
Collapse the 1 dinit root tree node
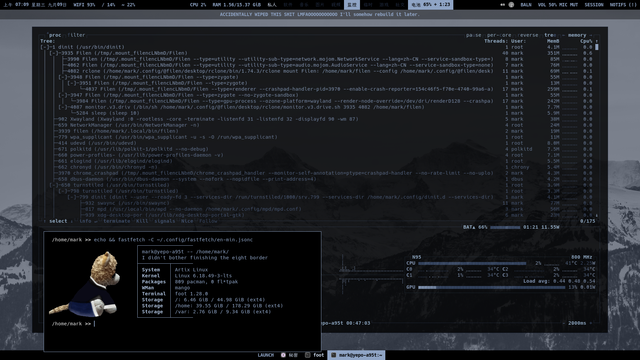pyautogui.click(x=44, y=47)
